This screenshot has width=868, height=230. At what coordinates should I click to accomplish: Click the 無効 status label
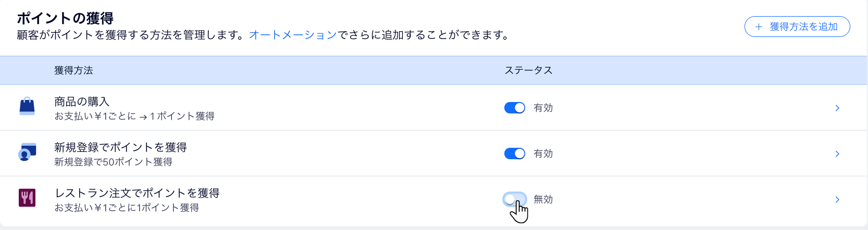point(543,199)
